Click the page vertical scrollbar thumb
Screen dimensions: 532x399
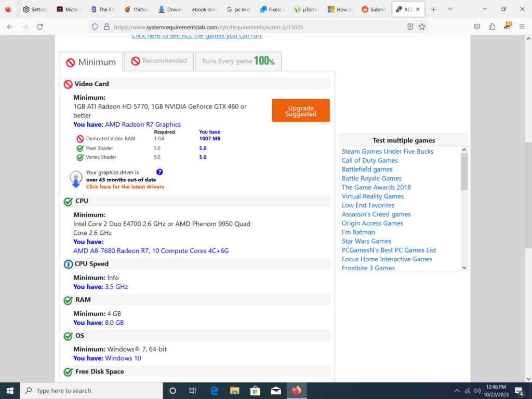pos(528,195)
